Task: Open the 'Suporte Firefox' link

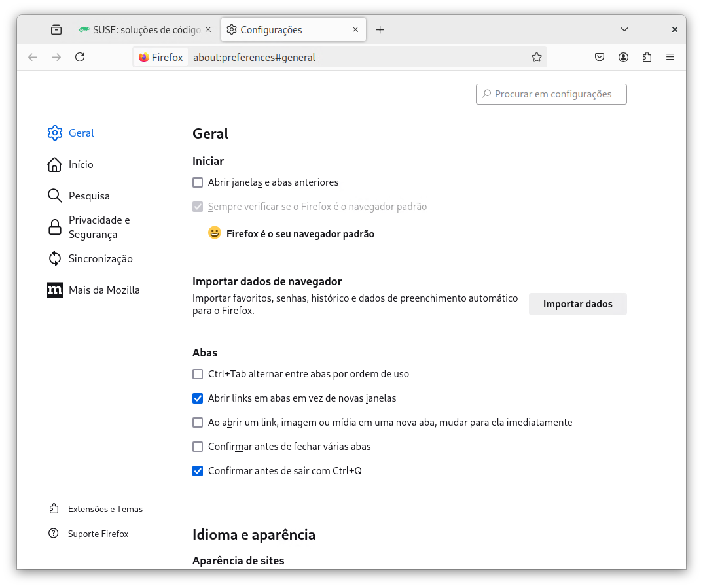Action: [98, 534]
